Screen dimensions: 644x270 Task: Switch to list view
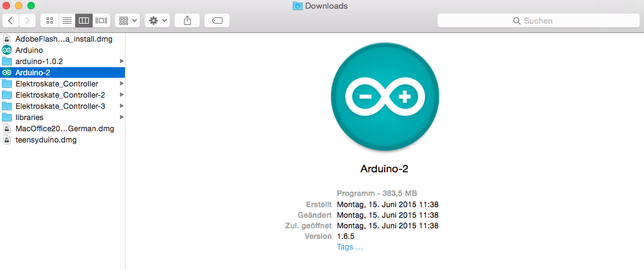click(x=67, y=21)
